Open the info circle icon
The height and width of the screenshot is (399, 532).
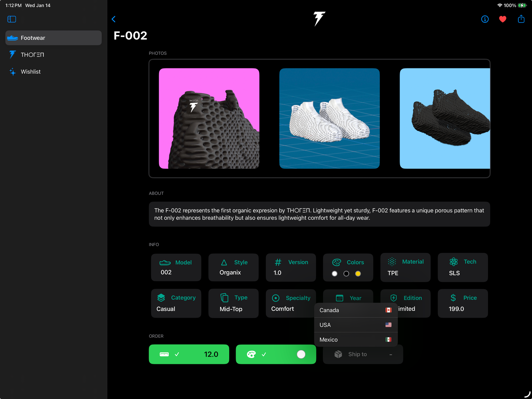click(485, 19)
